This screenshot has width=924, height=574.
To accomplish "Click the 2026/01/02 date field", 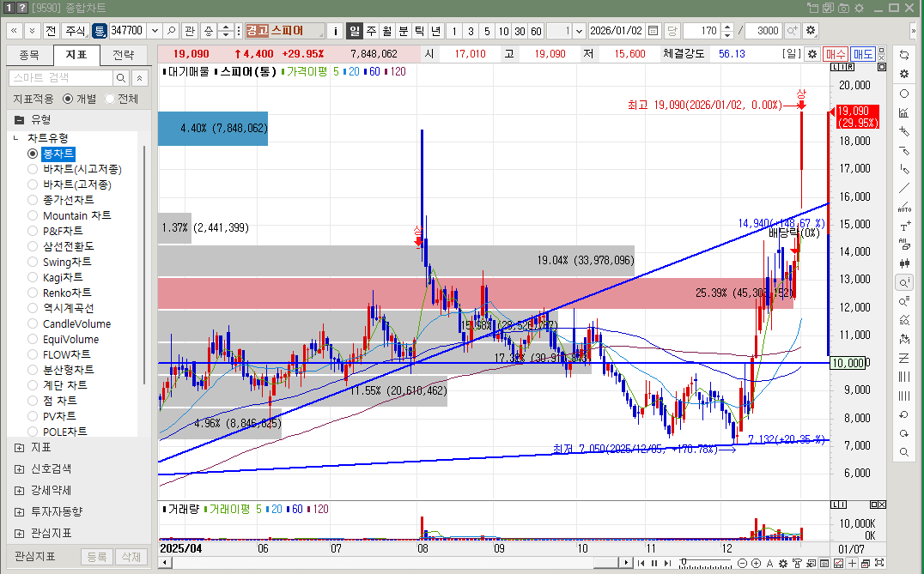I will (x=616, y=31).
